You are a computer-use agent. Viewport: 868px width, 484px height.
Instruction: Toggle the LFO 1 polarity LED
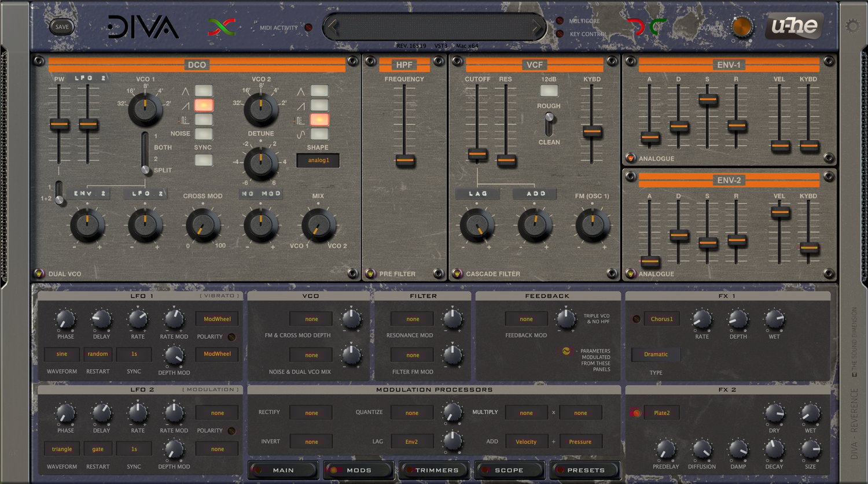231,337
